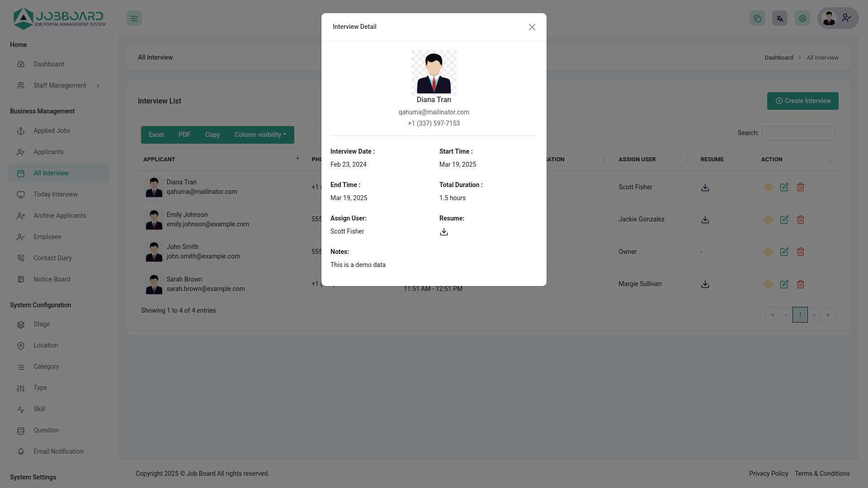View Diana Tran's interview with eye icon
Viewport: 868px width, 488px height.
click(x=769, y=187)
